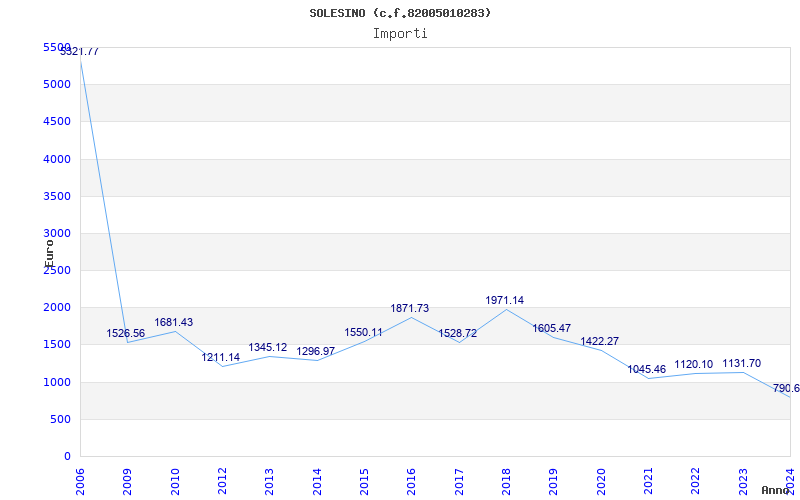Viewport: 800px width, 500px height.
Task: Click the 1296.97 data label
Action: tap(316, 351)
